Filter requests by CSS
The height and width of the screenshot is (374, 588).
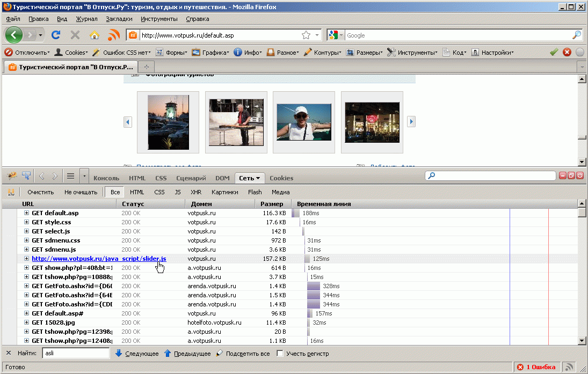(159, 192)
